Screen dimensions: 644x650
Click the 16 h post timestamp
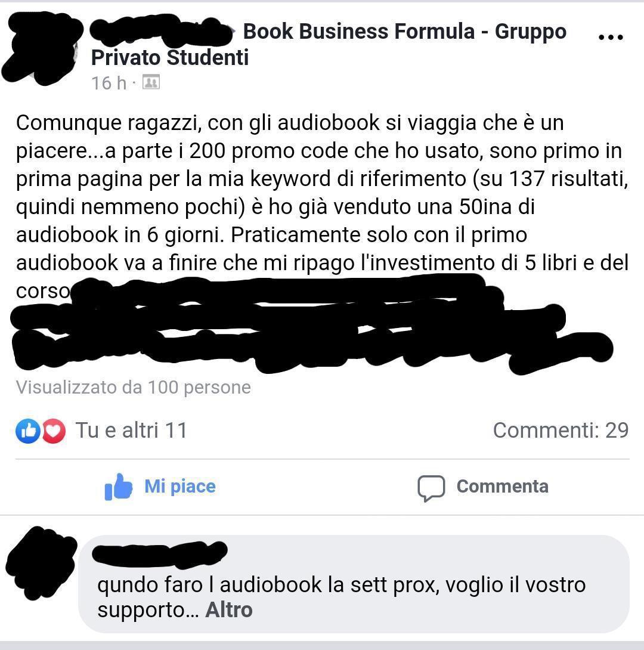pos(109,83)
